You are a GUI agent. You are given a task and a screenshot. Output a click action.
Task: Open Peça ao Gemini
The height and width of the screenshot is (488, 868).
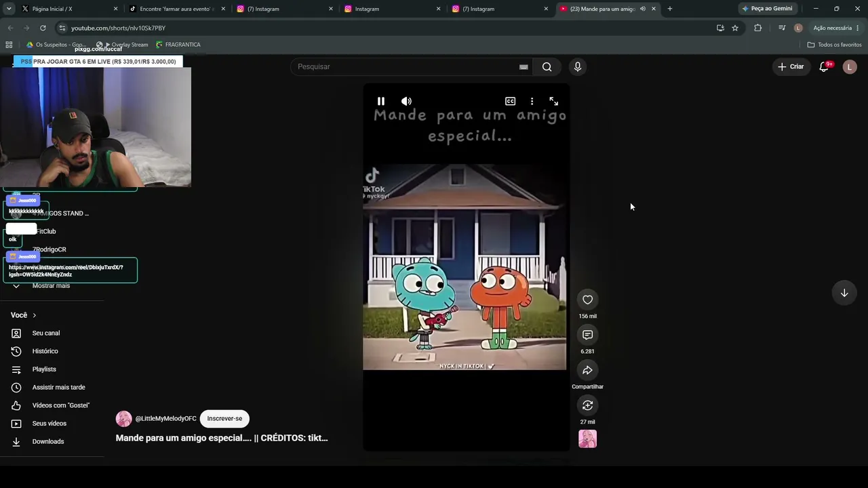coord(767,9)
